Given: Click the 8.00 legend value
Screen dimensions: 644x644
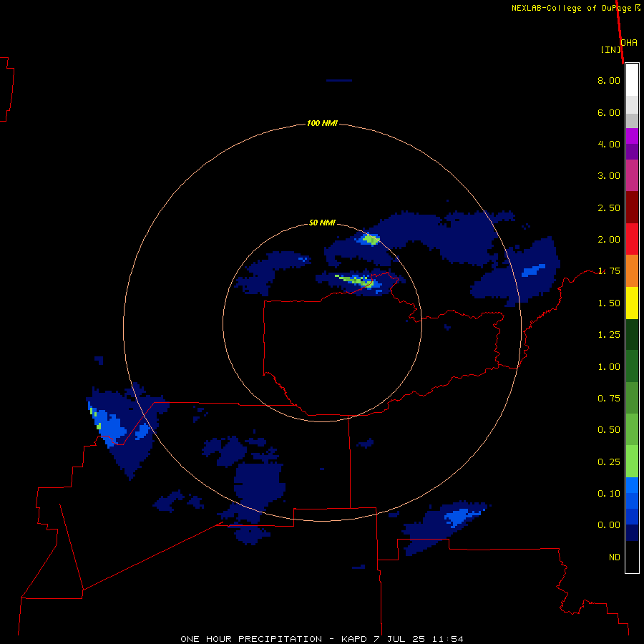Looking at the screenshot, I should [609, 80].
